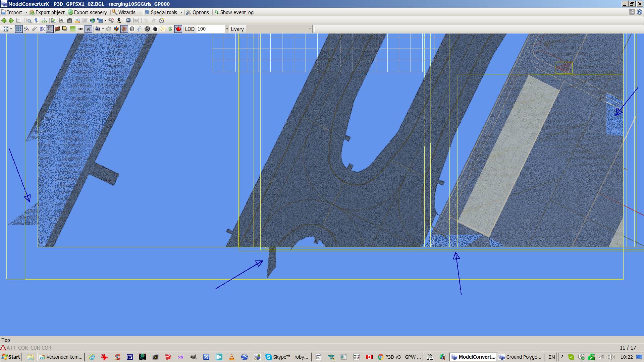
Task: Click the green back arrow icon
Action: (x=4, y=20)
